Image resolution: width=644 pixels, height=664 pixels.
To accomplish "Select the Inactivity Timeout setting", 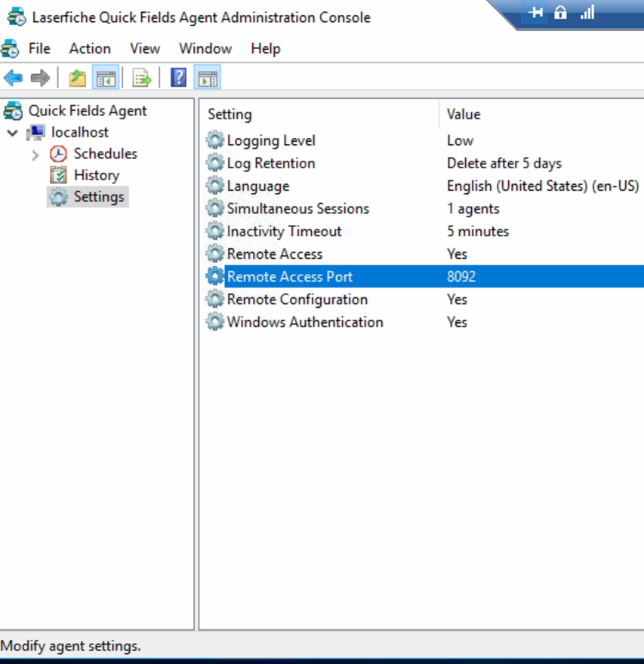I will point(285,231).
